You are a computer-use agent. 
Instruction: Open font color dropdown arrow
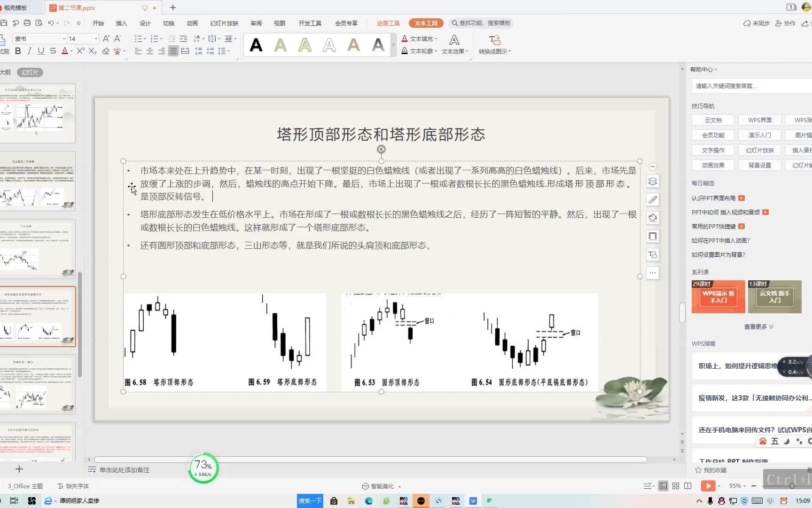[71, 51]
